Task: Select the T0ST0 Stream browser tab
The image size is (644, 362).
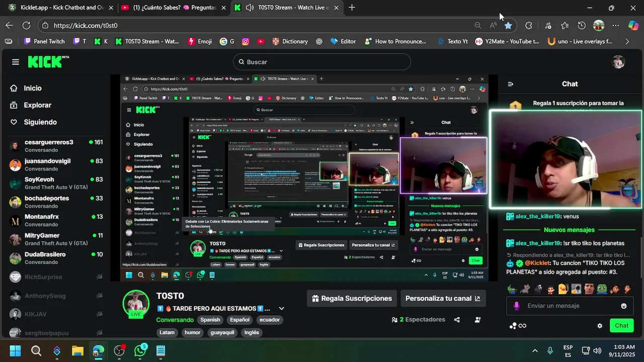Action: (287, 8)
